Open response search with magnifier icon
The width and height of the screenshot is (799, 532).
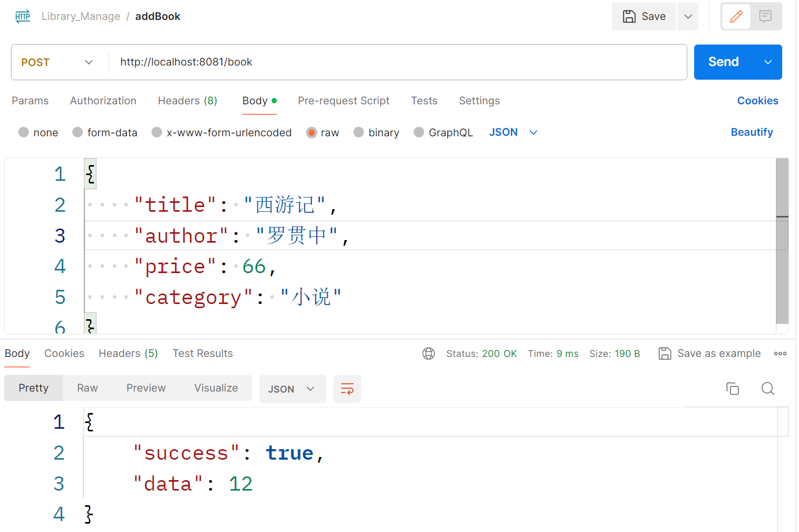[x=768, y=388]
